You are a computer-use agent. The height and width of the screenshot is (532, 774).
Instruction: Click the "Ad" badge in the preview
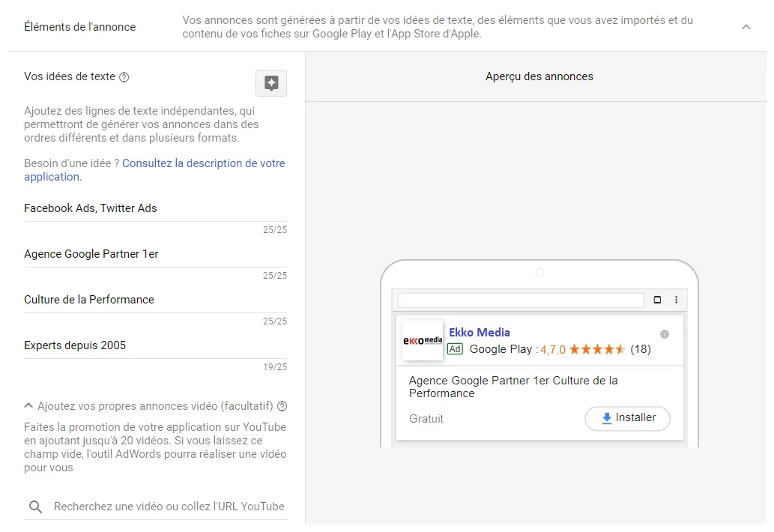[x=455, y=349]
